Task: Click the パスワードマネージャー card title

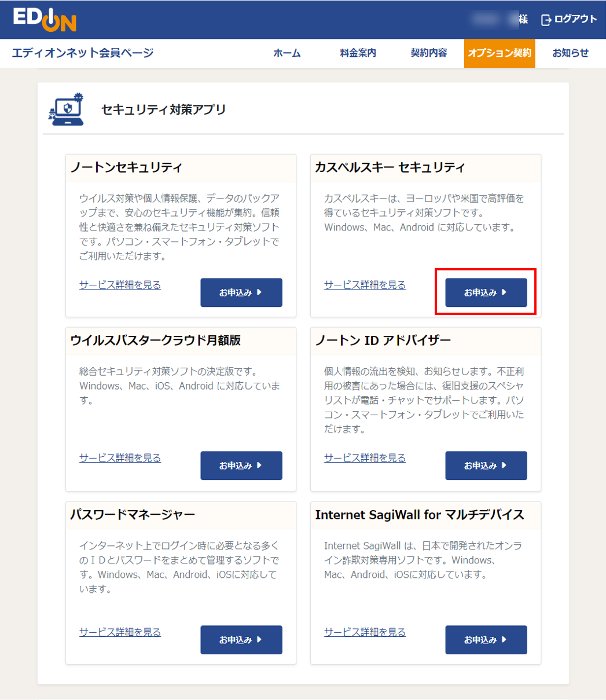Action: tap(133, 515)
